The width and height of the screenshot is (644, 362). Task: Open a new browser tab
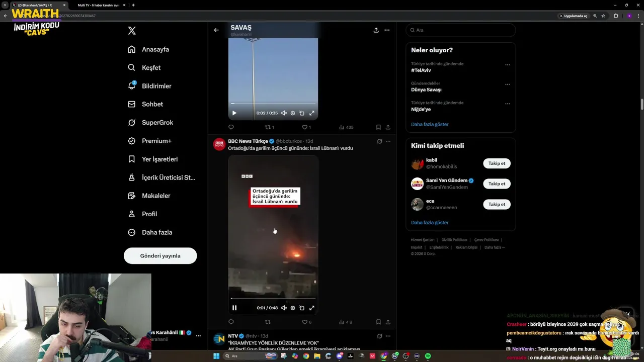pyautogui.click(x=133, y=5)
